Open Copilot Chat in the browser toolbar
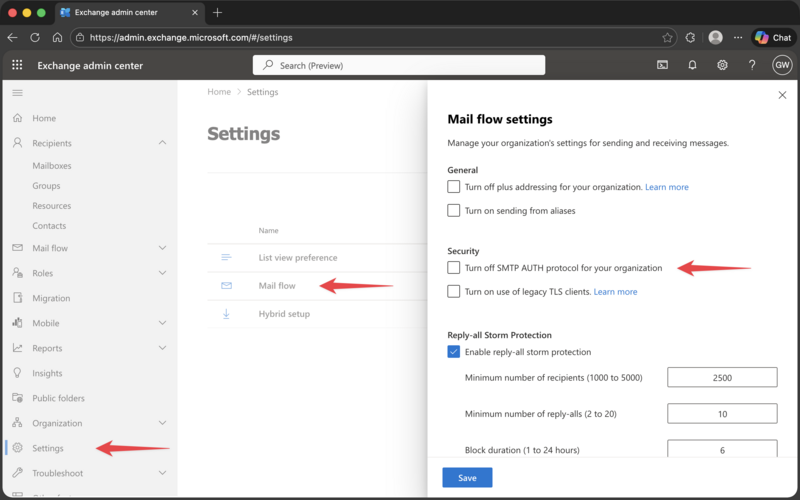The width and height of the screenshot is (800, 500). pos(773,37)
